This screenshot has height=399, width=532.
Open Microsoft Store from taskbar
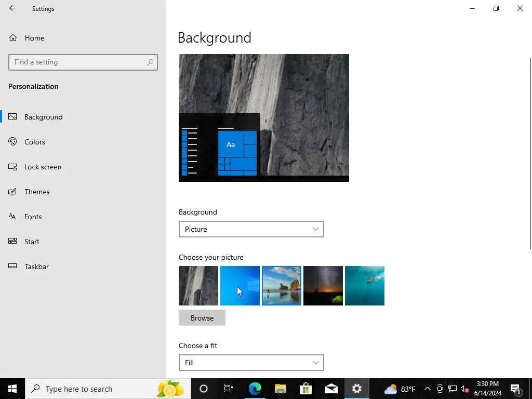click(x=305, y=389)
